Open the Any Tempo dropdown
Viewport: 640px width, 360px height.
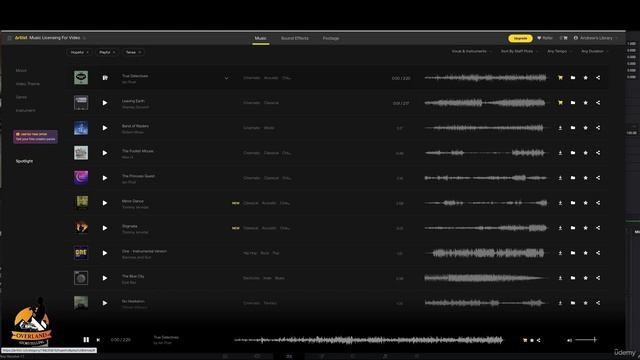click(559, 51)
